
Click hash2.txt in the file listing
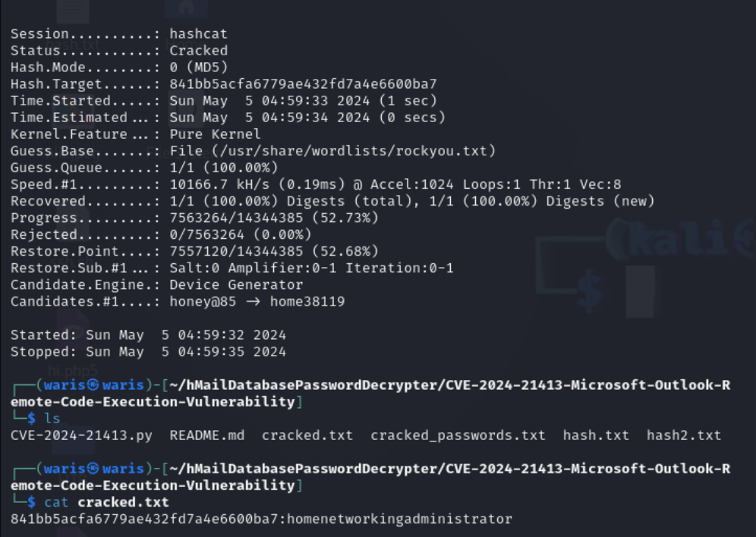pos(684,435)
